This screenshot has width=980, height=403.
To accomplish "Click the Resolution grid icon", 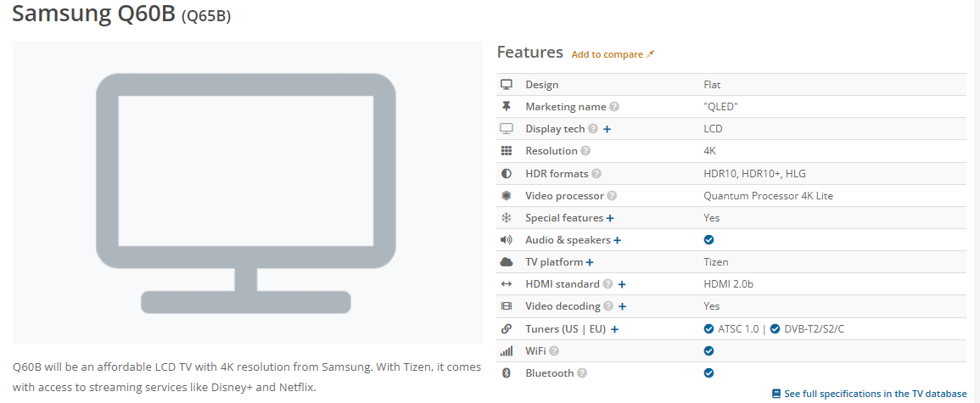I will click(507, 151).
